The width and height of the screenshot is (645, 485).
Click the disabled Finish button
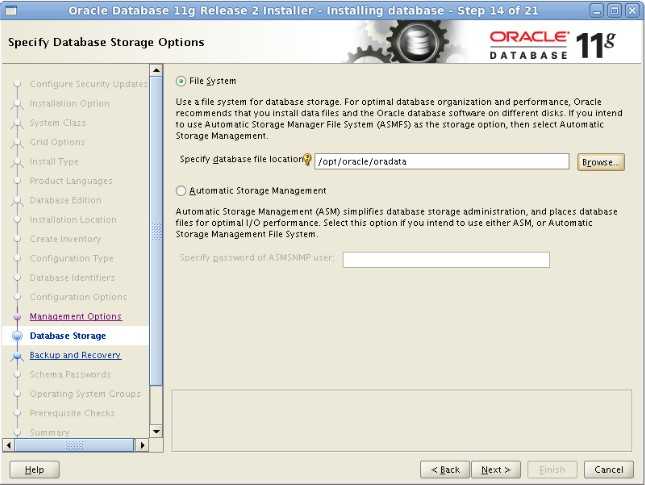pyautogui.click(x=552, y=469)
